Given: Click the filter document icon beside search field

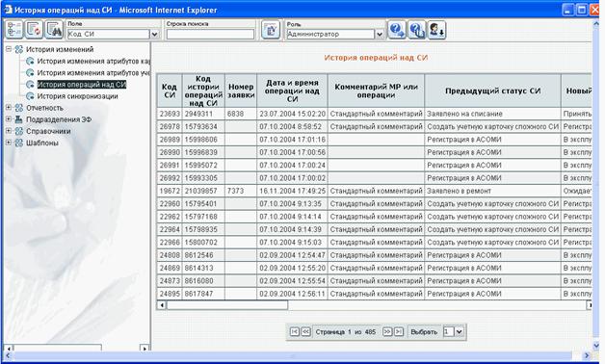Looking at the screenshot, I should [271, 30].
